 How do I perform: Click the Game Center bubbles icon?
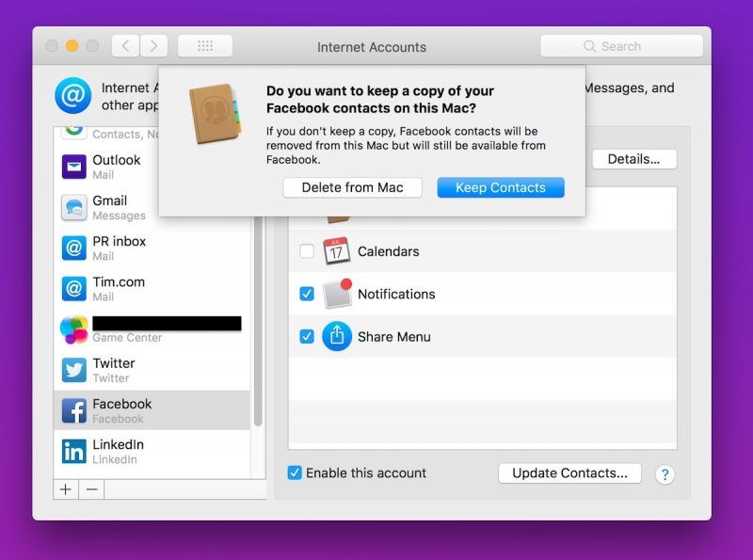tap(73, 329)
